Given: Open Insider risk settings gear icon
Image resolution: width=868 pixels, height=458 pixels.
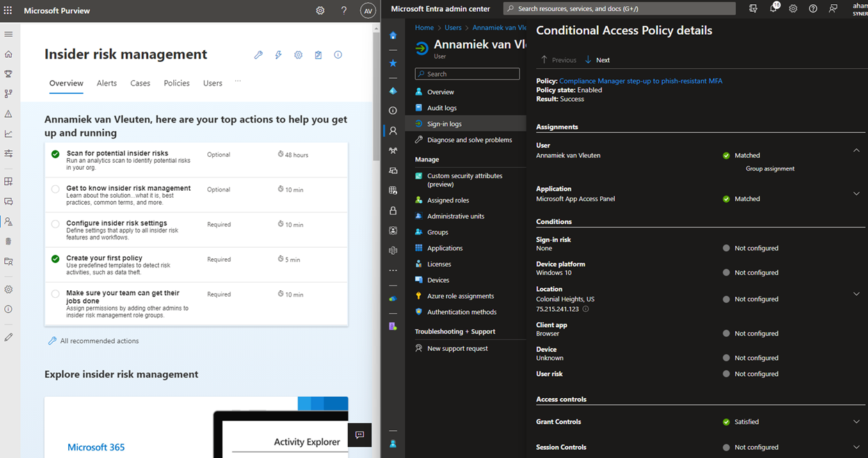Looking at the screenshot, I should pyautogui.click(x=298, y=55).
